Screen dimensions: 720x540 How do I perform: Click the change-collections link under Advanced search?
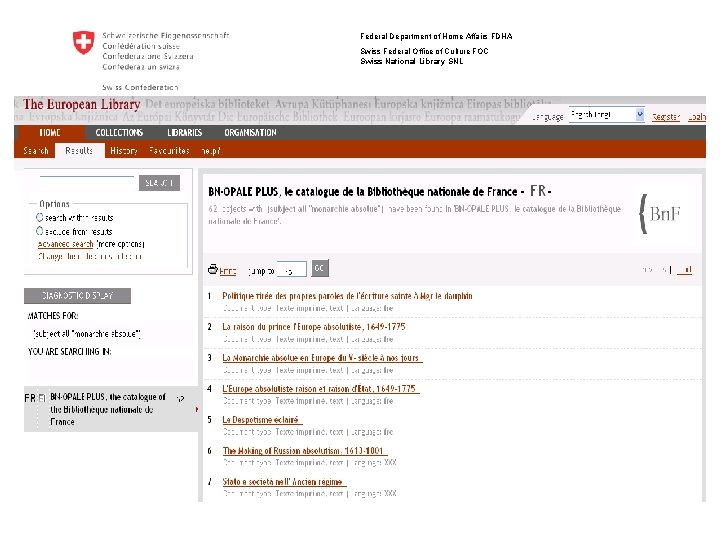(90, 256)
